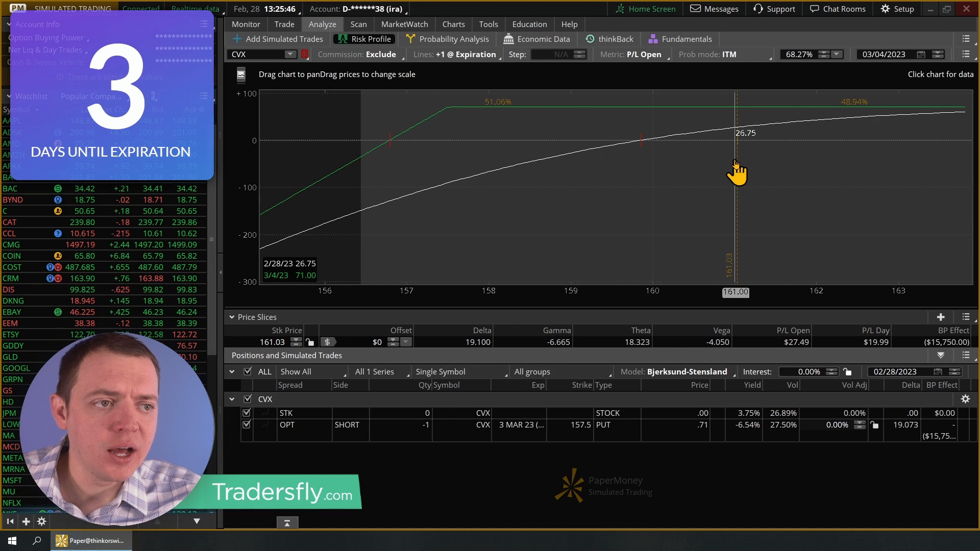Viewport: 980px width, 551px height.
Task: Click the Windows Start button
Action: (12, 541)
